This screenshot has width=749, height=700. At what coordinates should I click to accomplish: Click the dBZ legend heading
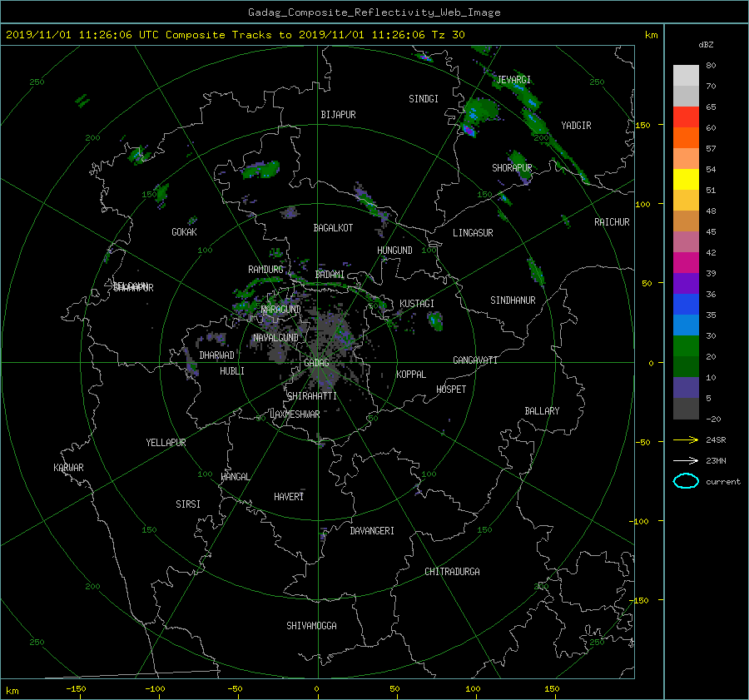pyautogui.click(x=706, y=45)
